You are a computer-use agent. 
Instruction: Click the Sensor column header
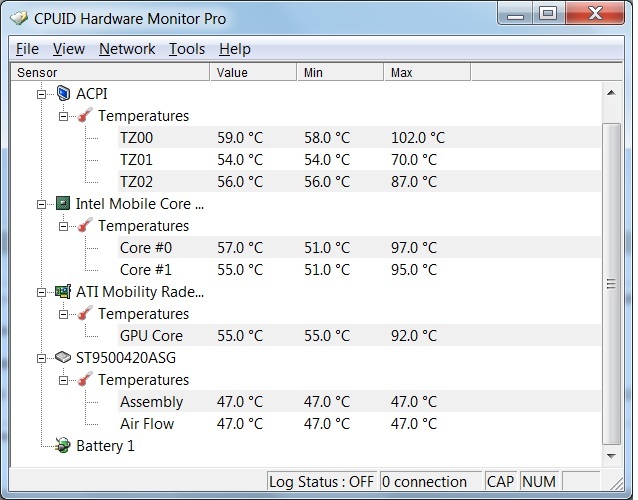[x=110, y=72]
